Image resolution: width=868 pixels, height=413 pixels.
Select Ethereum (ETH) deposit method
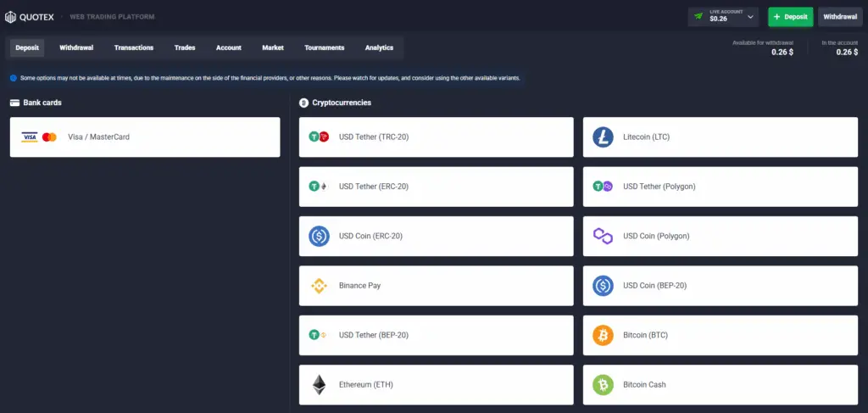(x=437, y=385)
